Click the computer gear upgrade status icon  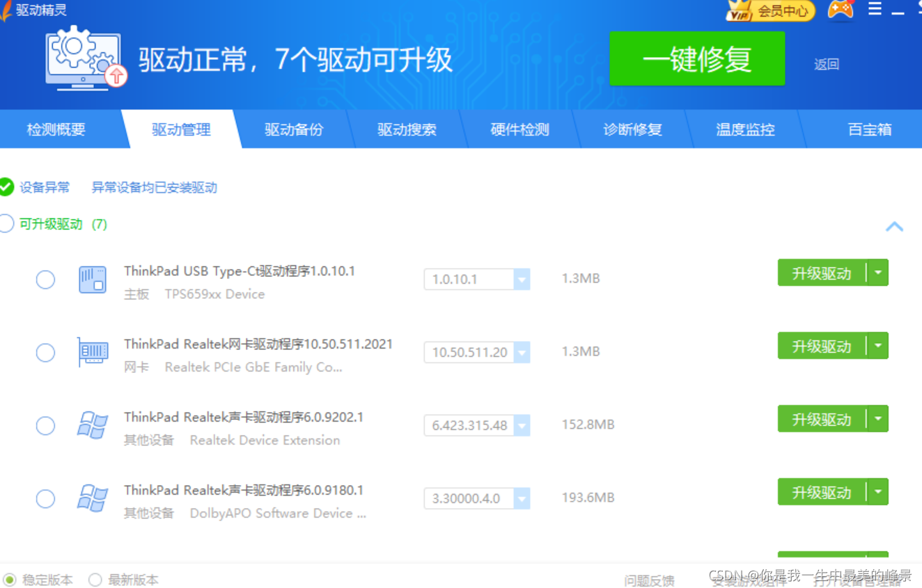(87, 59)
